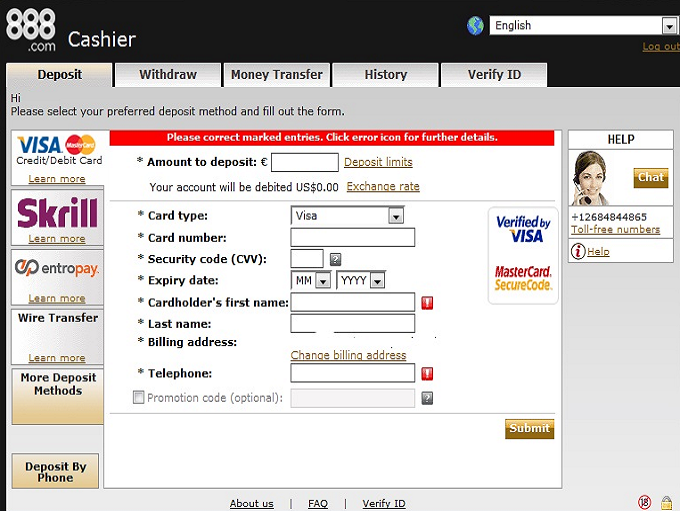Screen dimensions: 680x511
Task: Click the Submit button
Action: 530,429
